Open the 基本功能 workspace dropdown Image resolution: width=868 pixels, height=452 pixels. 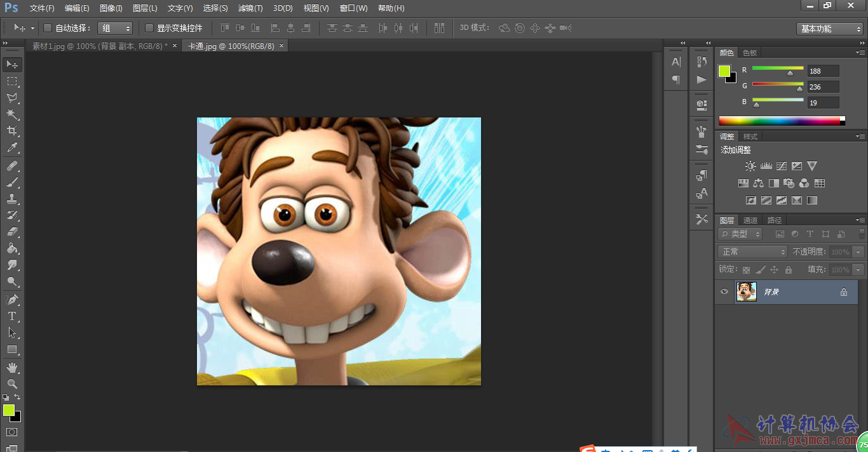830,29
